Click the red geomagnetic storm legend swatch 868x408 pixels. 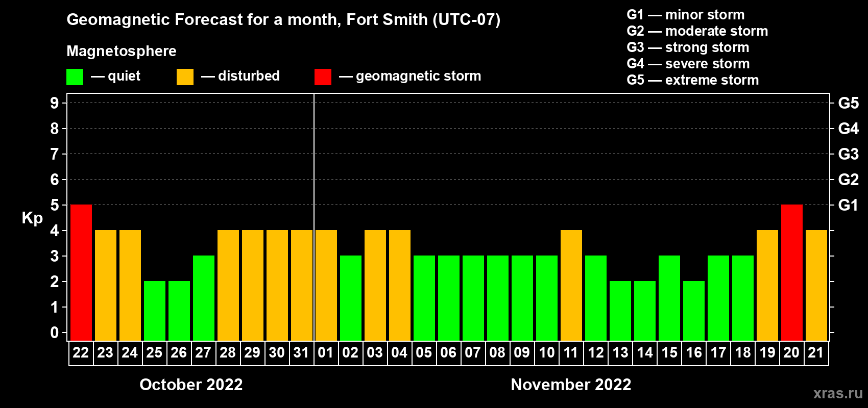pyautogui.click(x=323, y=77)
